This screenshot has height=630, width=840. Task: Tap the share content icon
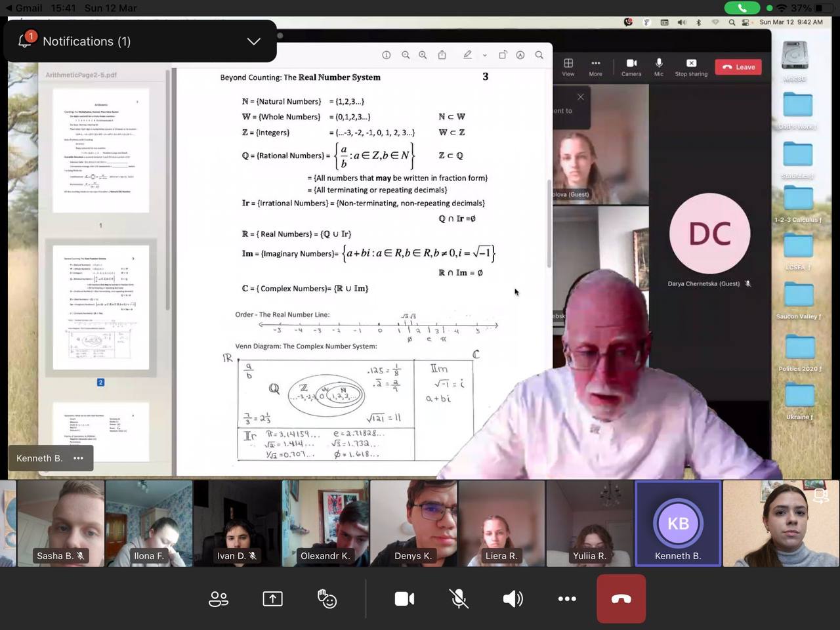pos(272,598)
